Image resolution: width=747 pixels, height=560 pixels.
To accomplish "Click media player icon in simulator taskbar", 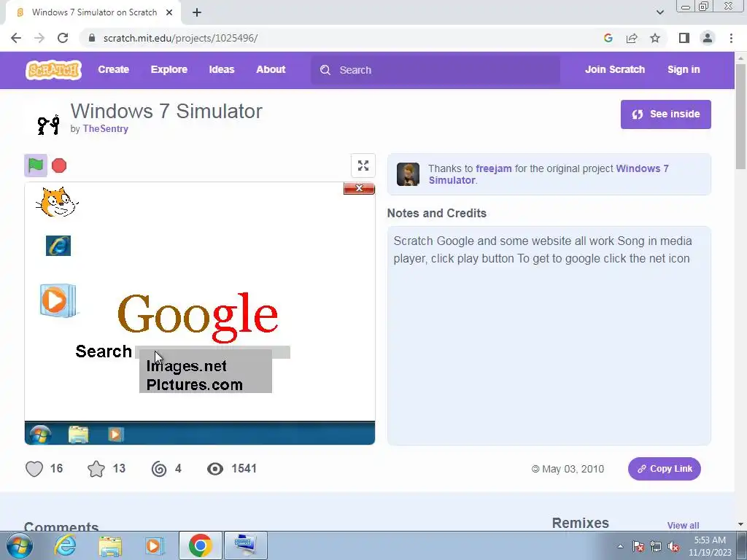I will (x=115, y=435).
